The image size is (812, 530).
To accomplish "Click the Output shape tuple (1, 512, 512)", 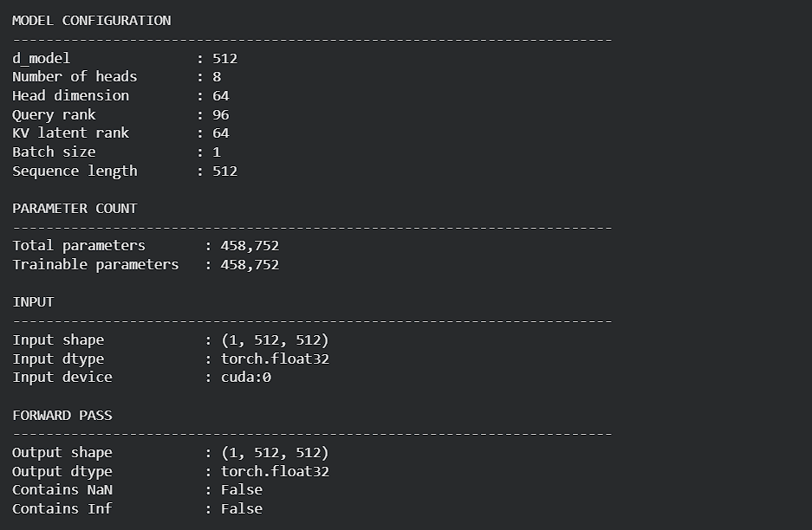I will [x=275, y=453].
